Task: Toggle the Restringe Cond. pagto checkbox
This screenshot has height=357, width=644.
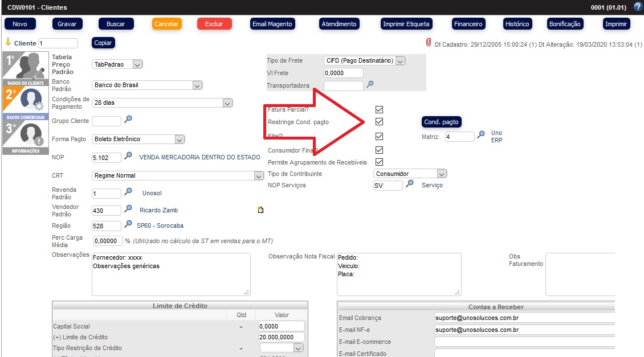Action: coord(379,122)
